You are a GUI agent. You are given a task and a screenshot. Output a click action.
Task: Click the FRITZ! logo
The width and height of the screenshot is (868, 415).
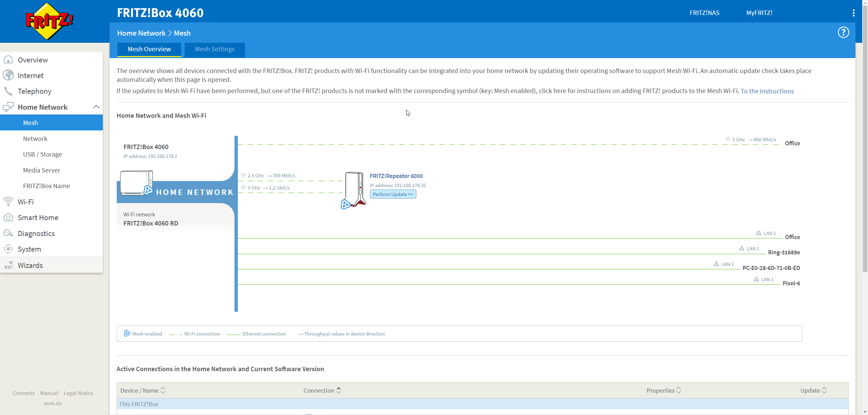pos(50,21)
